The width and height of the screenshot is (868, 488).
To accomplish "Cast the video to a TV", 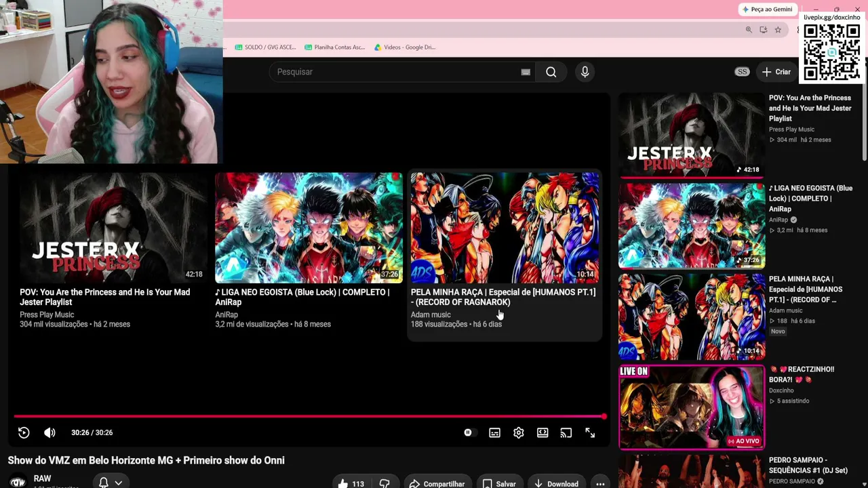I will [x=566, y=432].
